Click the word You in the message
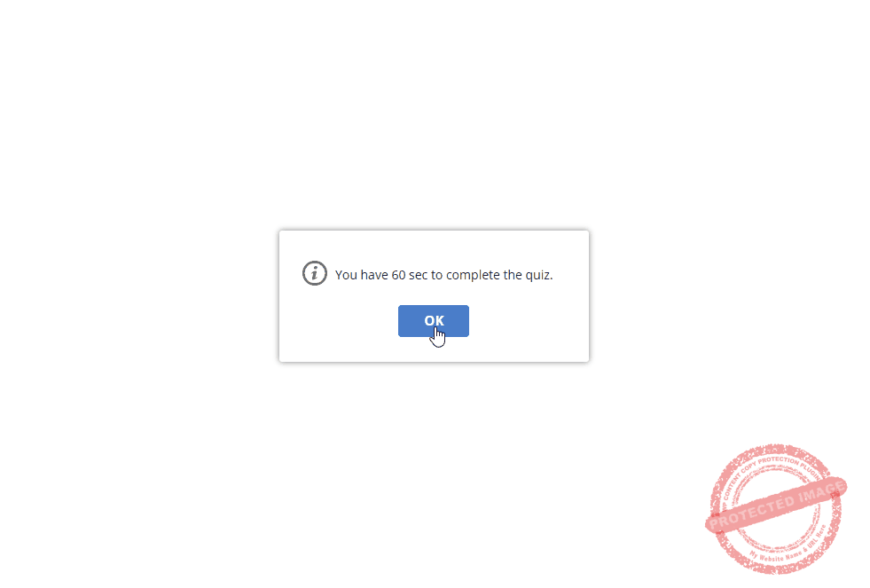Viewport: 870px width, 588px height. (346, 275)
